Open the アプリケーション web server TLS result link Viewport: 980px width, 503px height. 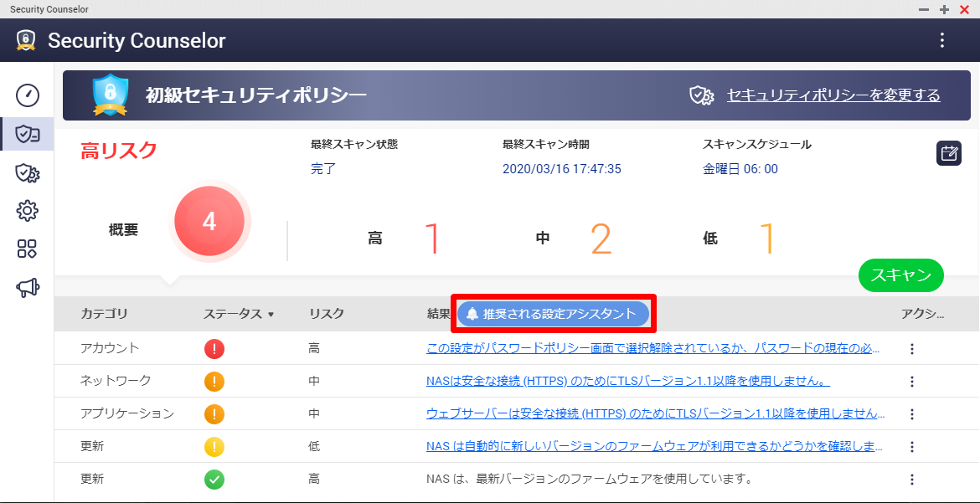pos(655,413)
